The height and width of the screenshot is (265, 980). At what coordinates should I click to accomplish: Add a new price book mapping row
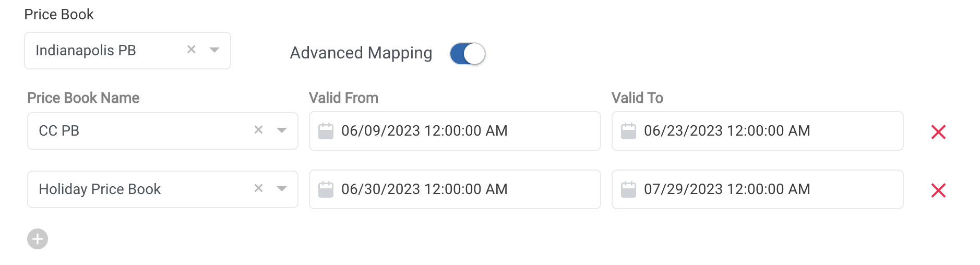coord(38,239)
